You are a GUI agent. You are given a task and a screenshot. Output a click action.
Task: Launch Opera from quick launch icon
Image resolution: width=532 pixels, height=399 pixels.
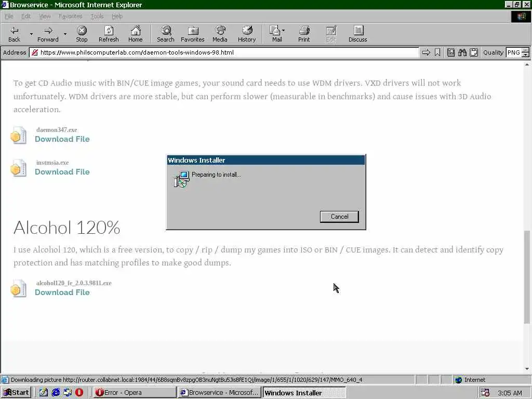coord(79,393)
